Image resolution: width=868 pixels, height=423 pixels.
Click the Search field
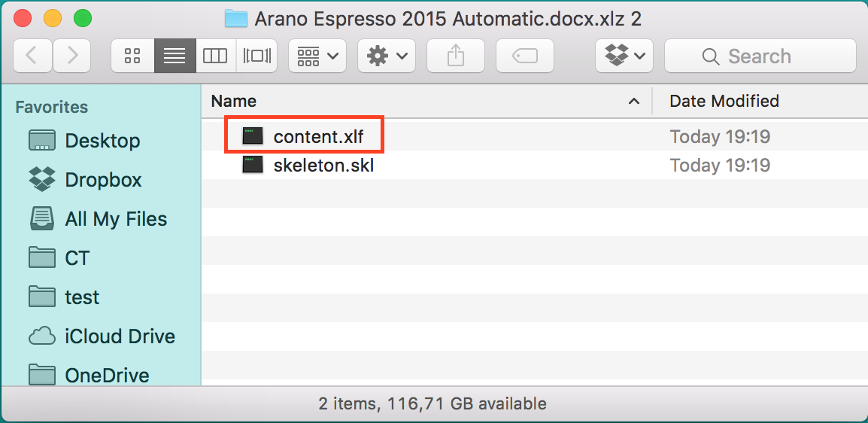pos(760,56)
